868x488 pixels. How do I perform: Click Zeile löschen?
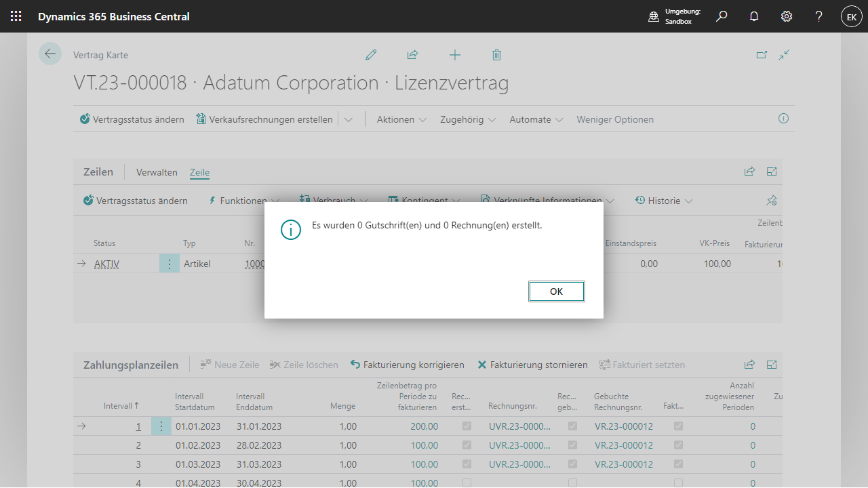304,365
